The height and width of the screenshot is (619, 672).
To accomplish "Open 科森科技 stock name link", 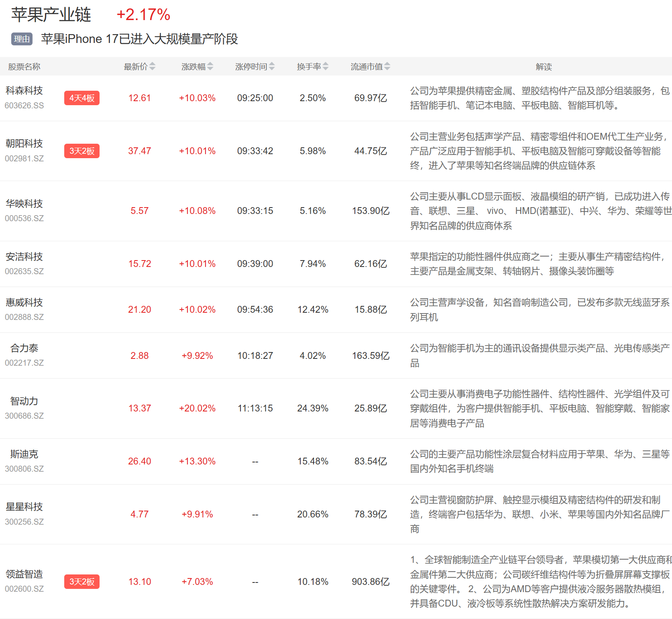I will pyautogui.click(x=24, y=91).
